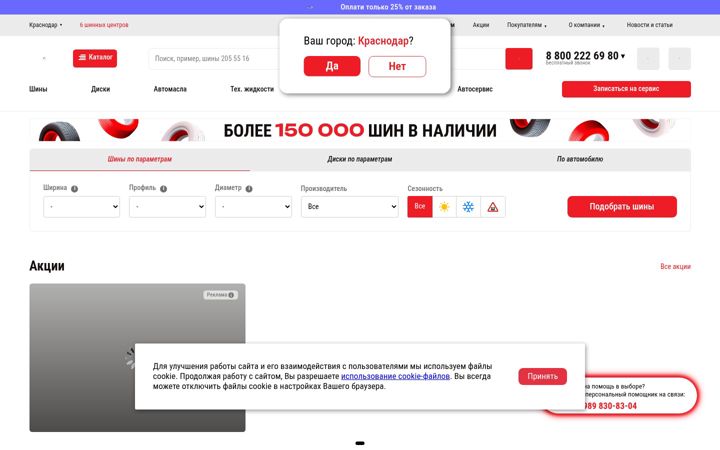Open the Акции top menu item
Viewport: 720px width, 450px height.
pos(480,25)
